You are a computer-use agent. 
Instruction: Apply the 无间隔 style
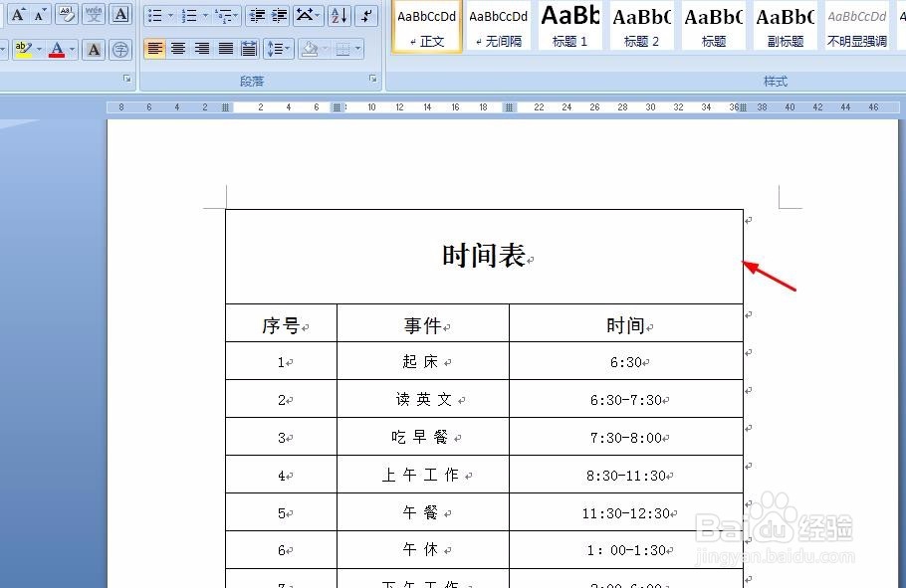(498, 27)
